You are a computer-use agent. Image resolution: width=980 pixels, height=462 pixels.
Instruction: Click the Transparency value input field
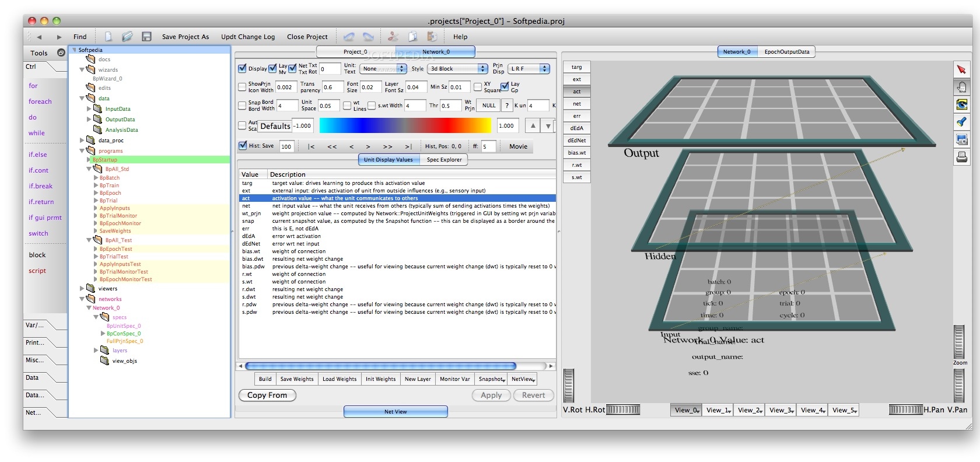pos(332,87)
